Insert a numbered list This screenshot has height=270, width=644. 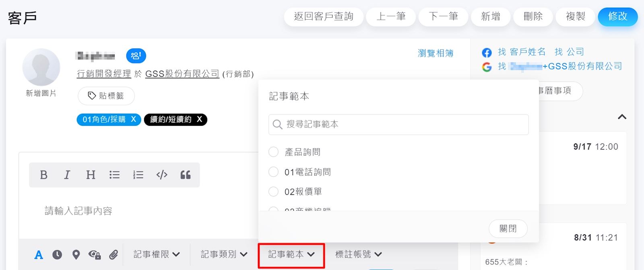(x=138, y=175)
